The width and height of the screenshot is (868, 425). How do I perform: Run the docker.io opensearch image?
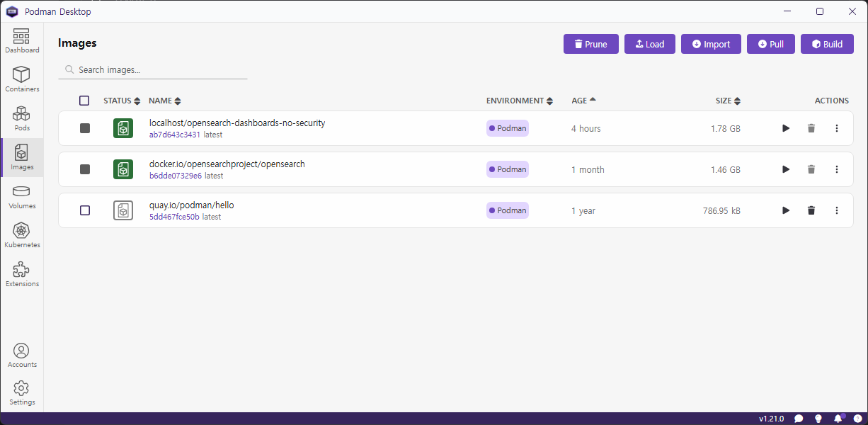click(x=786, y=169)
